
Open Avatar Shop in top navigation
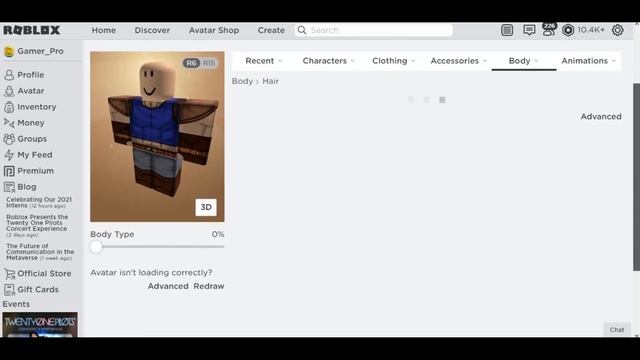tap(214, 30)
